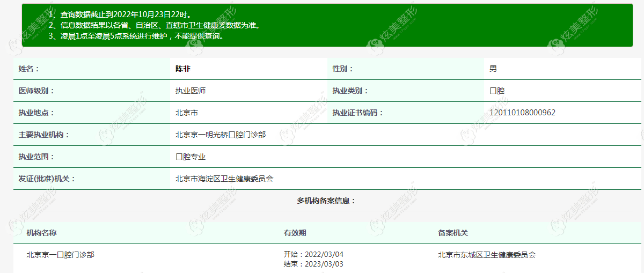Select the 执业医师 value
The image size is (644, 273).
191,91
